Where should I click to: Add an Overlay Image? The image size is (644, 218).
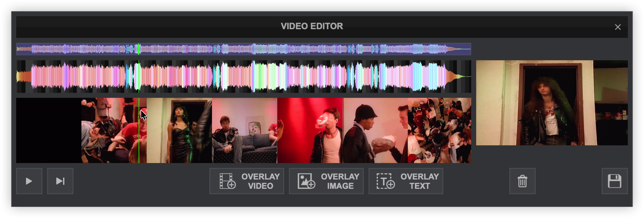point(326,181)
